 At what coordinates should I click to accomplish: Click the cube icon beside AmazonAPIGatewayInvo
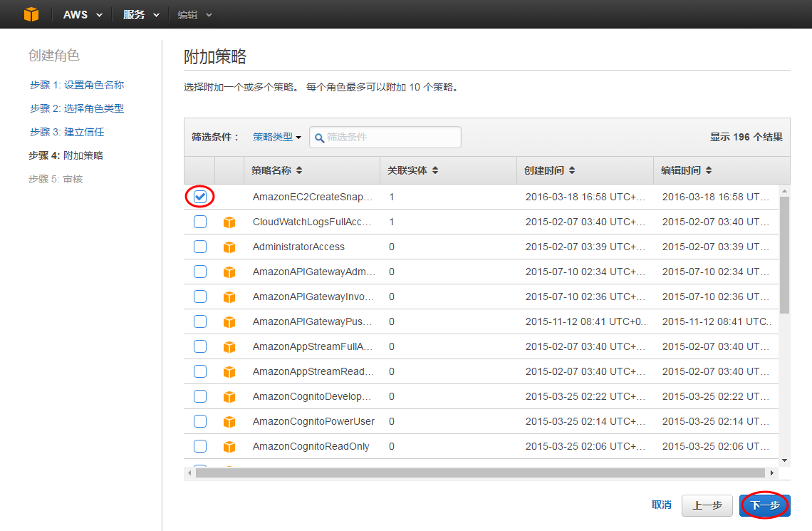pyautogui.click(x=229, y=297)
